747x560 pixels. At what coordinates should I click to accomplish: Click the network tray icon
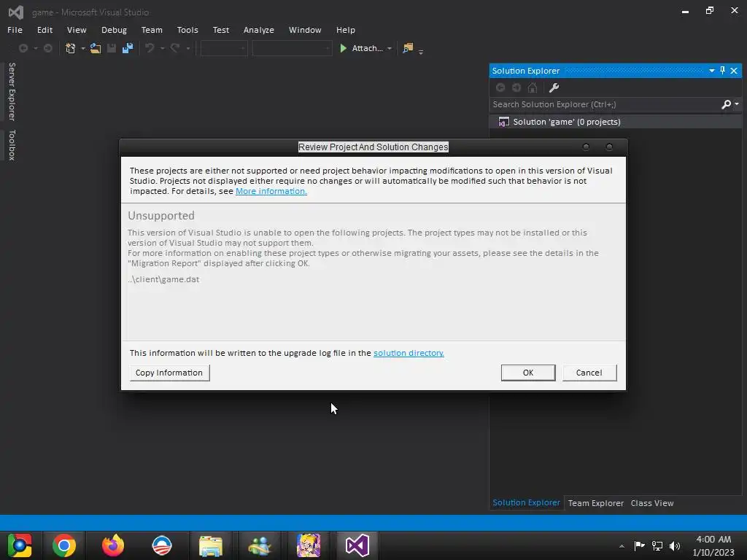tap(657, 545)
